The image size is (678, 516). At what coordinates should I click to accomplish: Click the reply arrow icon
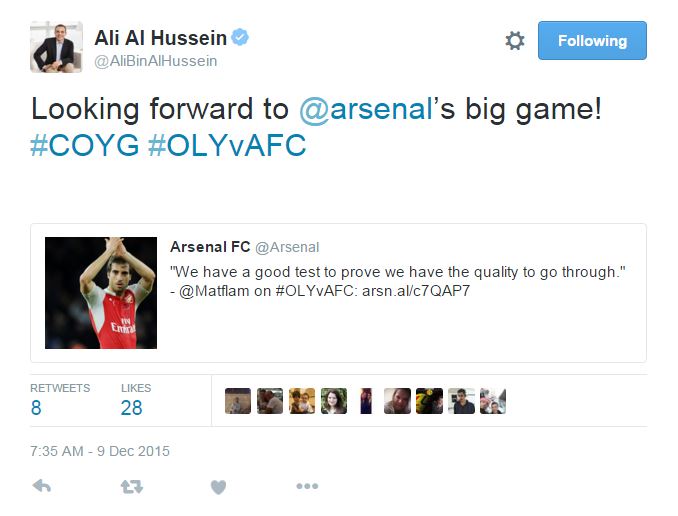point(42,486)
